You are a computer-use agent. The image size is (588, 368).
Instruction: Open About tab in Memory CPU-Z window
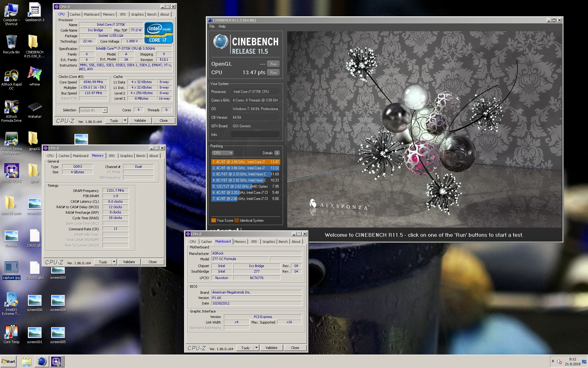[153, 156]
